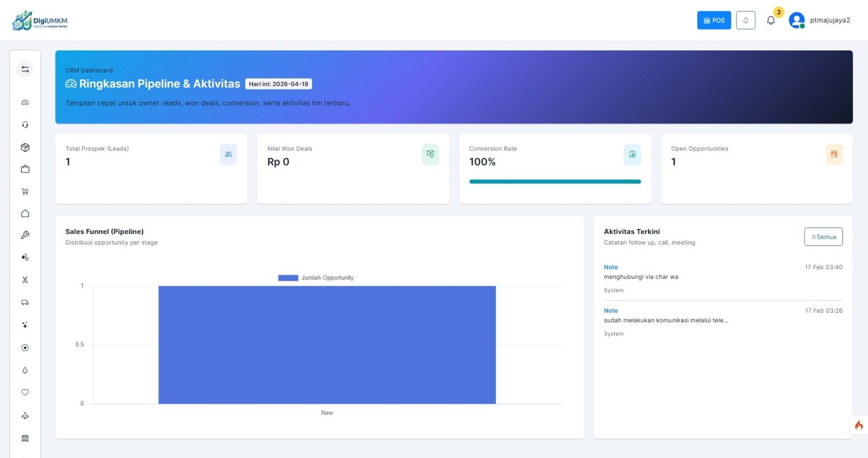
Task: Click the blue New bar in funnel chart
Action: point(327,345)
